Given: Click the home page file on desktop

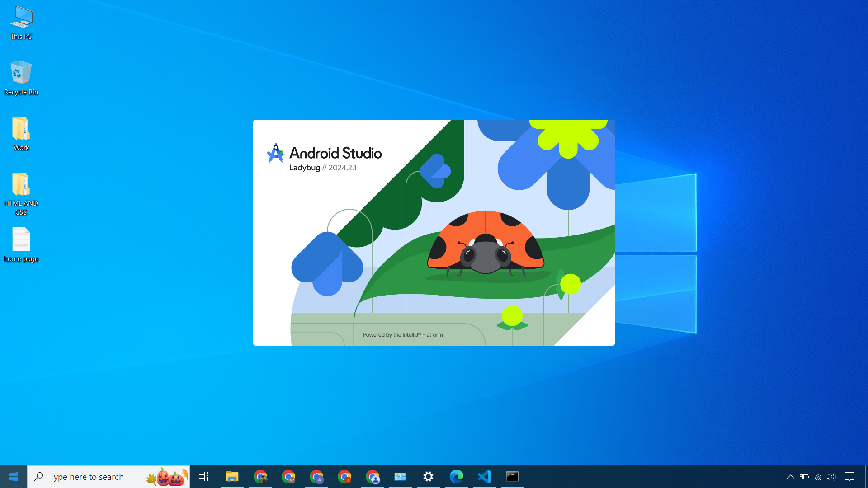Looking at the screenshot, I should pos(20,241).
